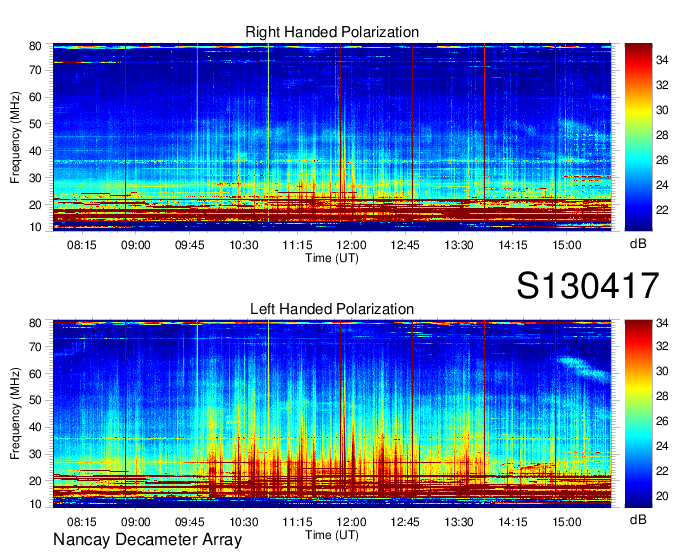
Task: Click Frequency (MHz) axis label of top plot
Action: pos(15,137)
